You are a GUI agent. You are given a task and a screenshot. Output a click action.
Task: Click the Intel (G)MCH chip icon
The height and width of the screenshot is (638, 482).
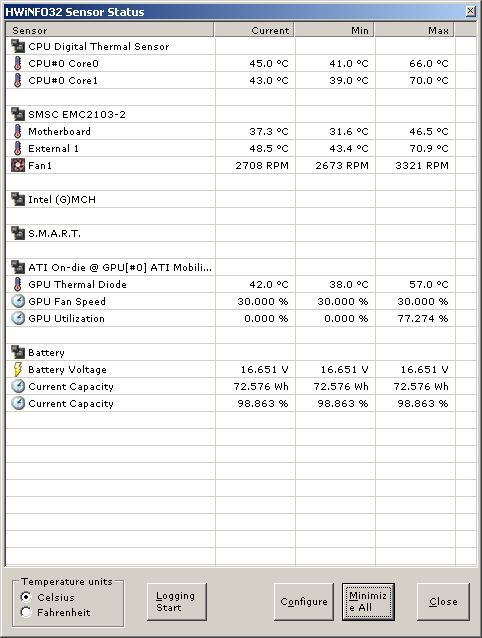18,199
